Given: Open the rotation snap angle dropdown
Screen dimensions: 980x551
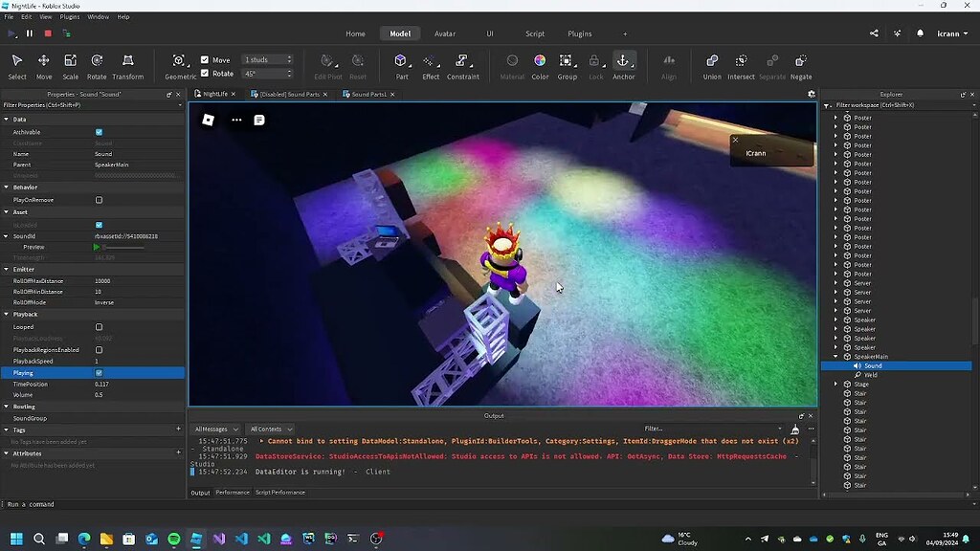Looking at the screenshot, I should pyautogui.click(x=287, y=72).
